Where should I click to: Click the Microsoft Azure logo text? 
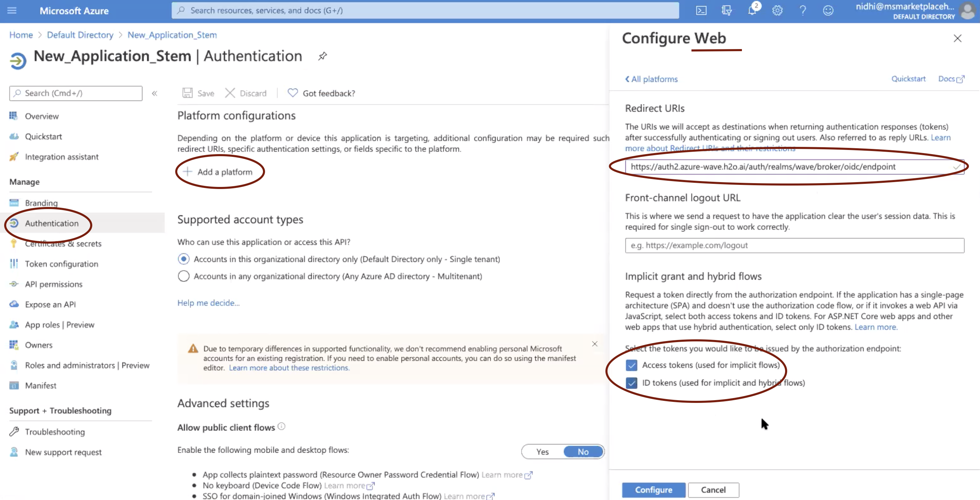coord(74,11)
